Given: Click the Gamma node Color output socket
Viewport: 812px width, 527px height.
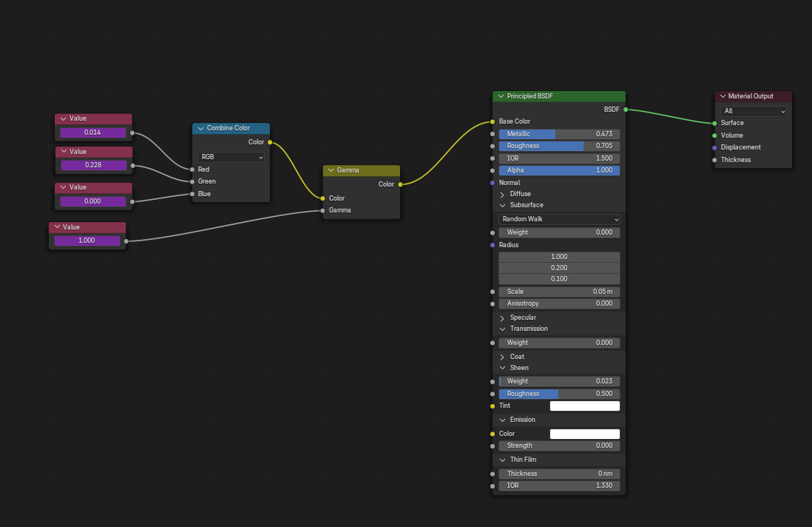Looking at the screenshot, I should pyautogui.click(x=400, y=184).
